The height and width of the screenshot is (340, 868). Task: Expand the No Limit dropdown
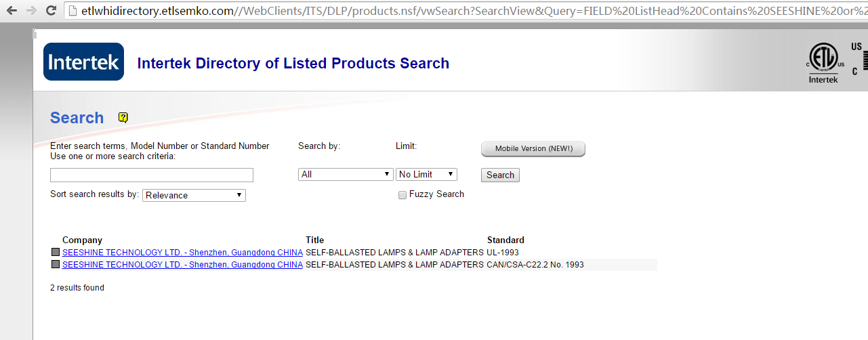426,175
